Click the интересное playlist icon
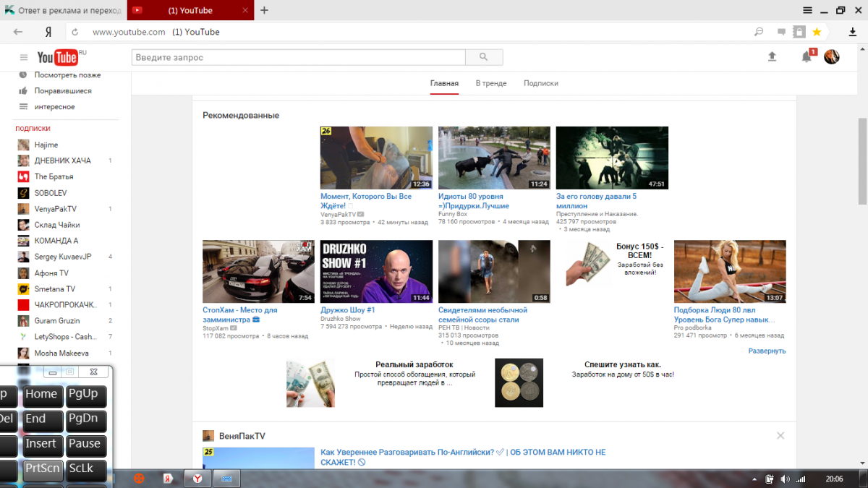This screenshot has width=868, height=488. pos(23,107)
